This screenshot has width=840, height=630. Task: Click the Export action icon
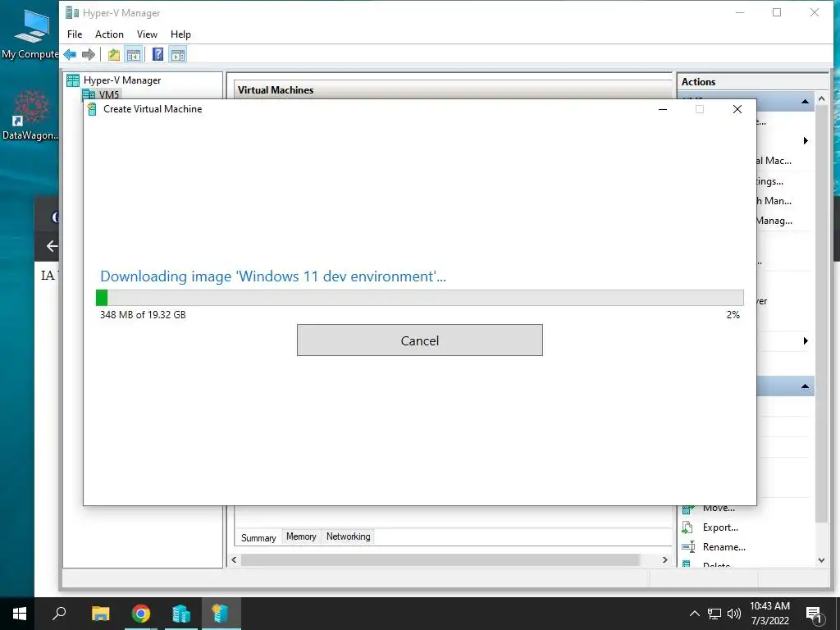(x=687, y=527)
